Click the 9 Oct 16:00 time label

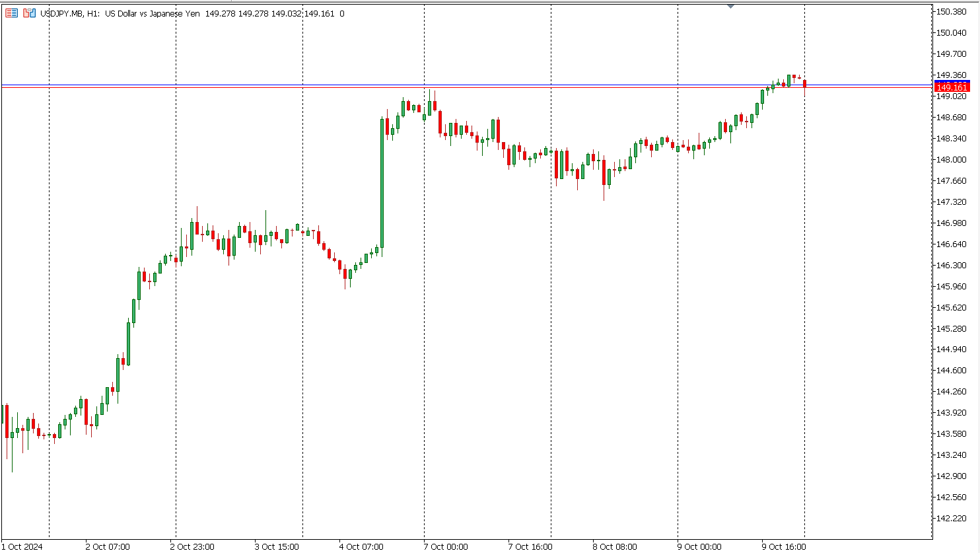point(784,546)
